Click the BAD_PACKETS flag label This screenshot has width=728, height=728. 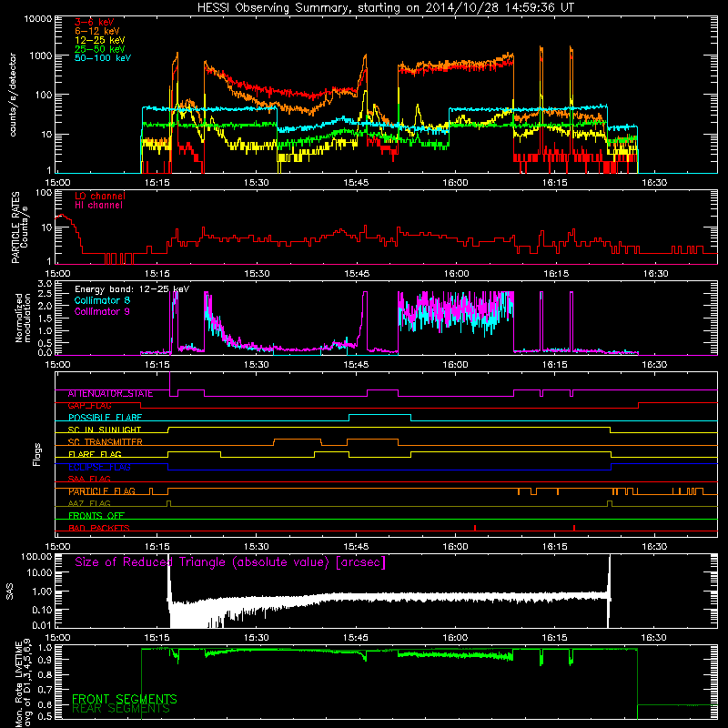click(99, 528)
